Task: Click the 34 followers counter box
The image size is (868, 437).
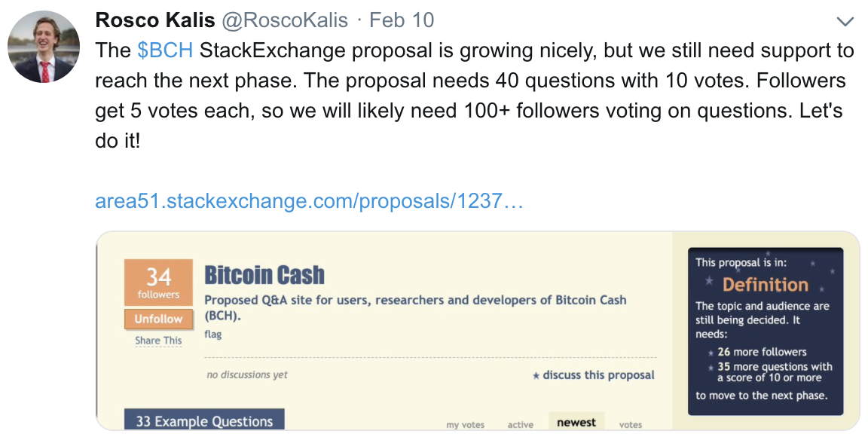Action: (158, 283)
